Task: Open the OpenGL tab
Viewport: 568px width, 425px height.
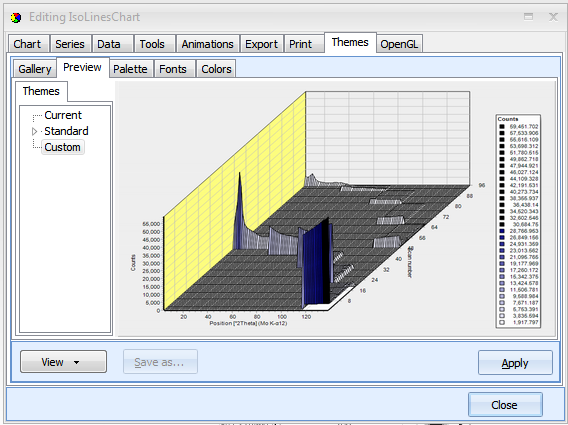Action: [x=399, y=44]
